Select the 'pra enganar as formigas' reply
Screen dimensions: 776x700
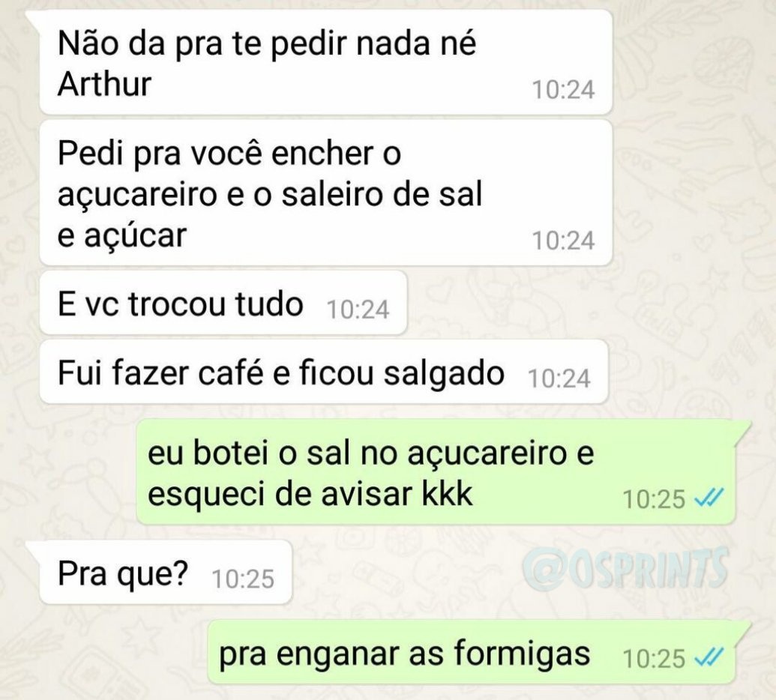click(471, 652)
